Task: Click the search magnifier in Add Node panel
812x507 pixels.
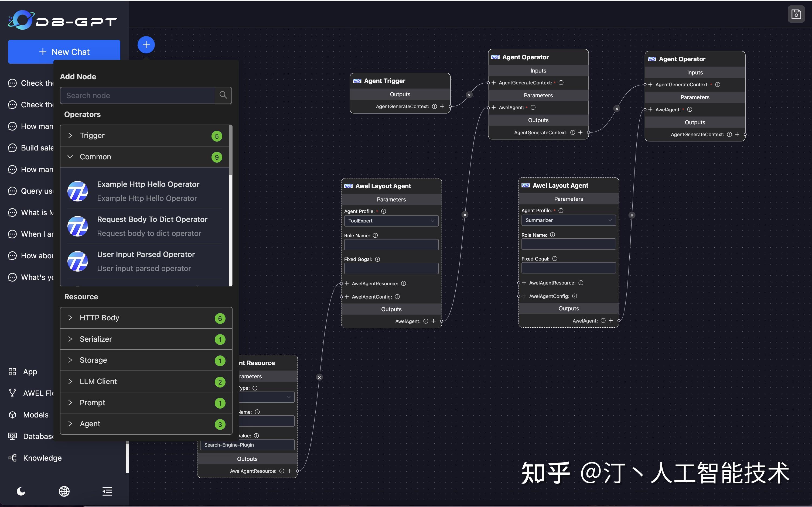Action: pos(223,95)
